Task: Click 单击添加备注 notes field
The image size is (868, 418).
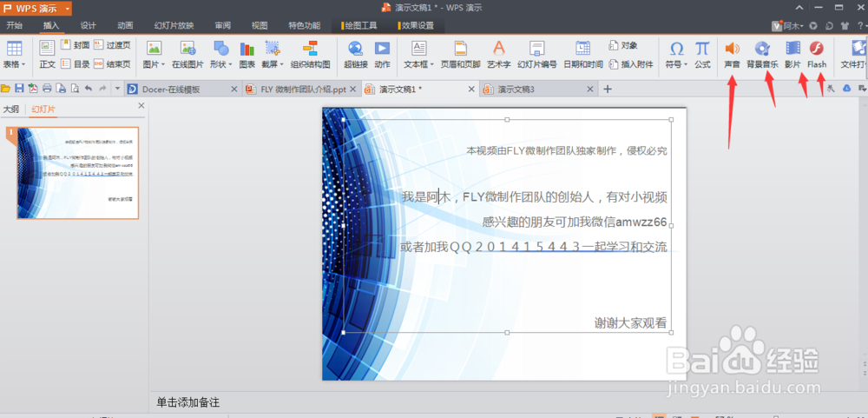Action: [x=187, y=402]
